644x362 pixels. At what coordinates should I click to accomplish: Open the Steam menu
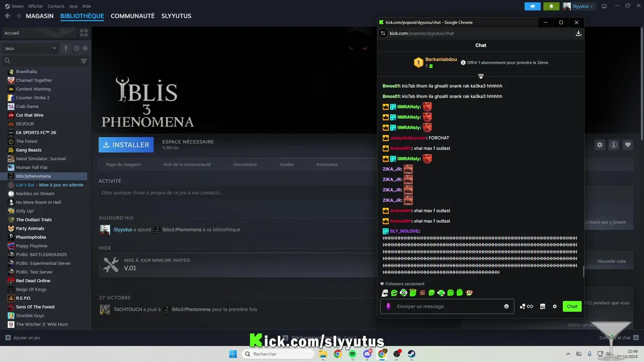point(14,6)
